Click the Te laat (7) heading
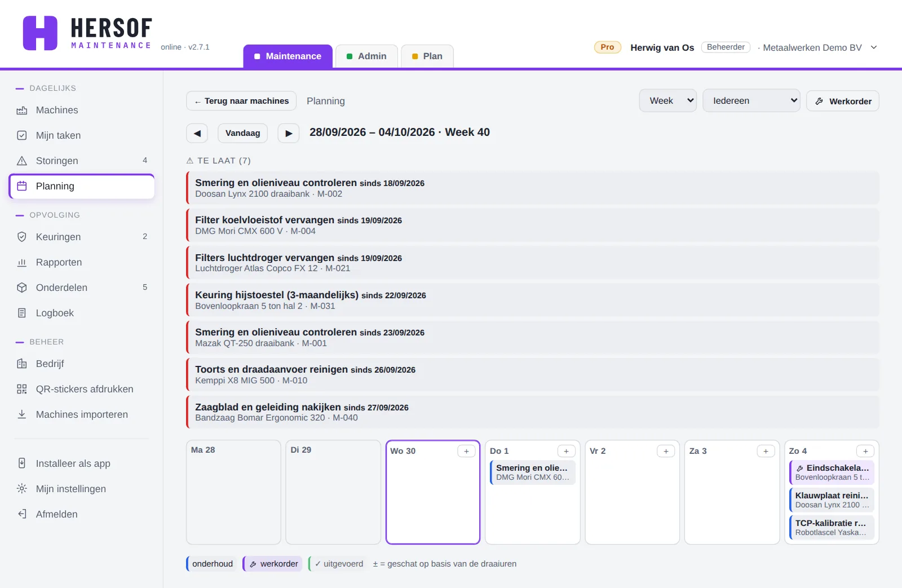902x588 pixels. (x=219, y=161)
